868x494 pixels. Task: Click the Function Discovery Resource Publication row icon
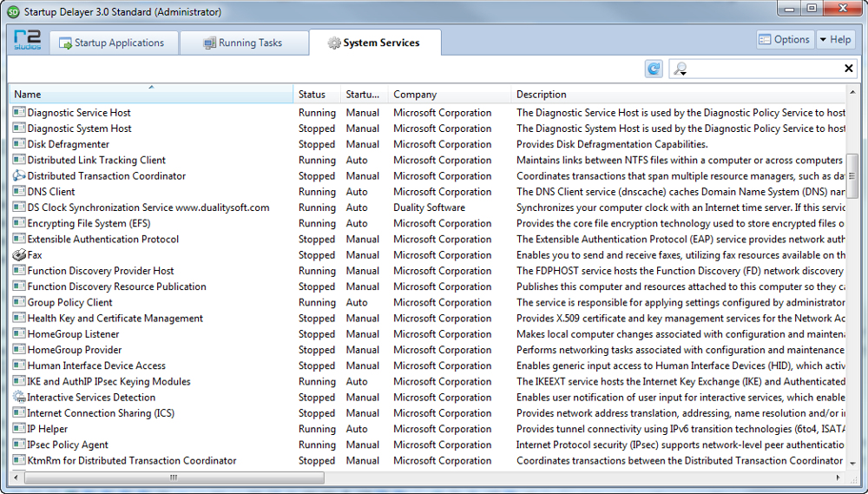[19, 287]
